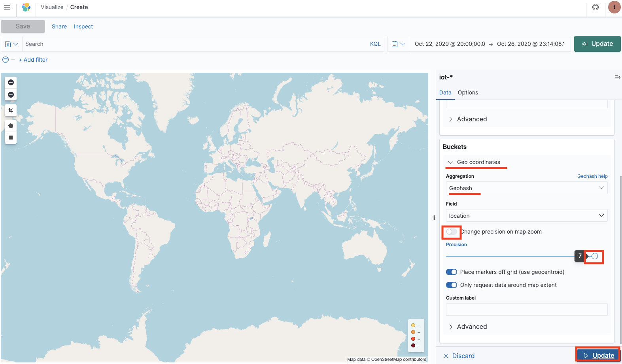Viewport: 622px width, 364px height.
Task: Collapse the Geo coordinates bucket section
Action: tap(474, 162)
